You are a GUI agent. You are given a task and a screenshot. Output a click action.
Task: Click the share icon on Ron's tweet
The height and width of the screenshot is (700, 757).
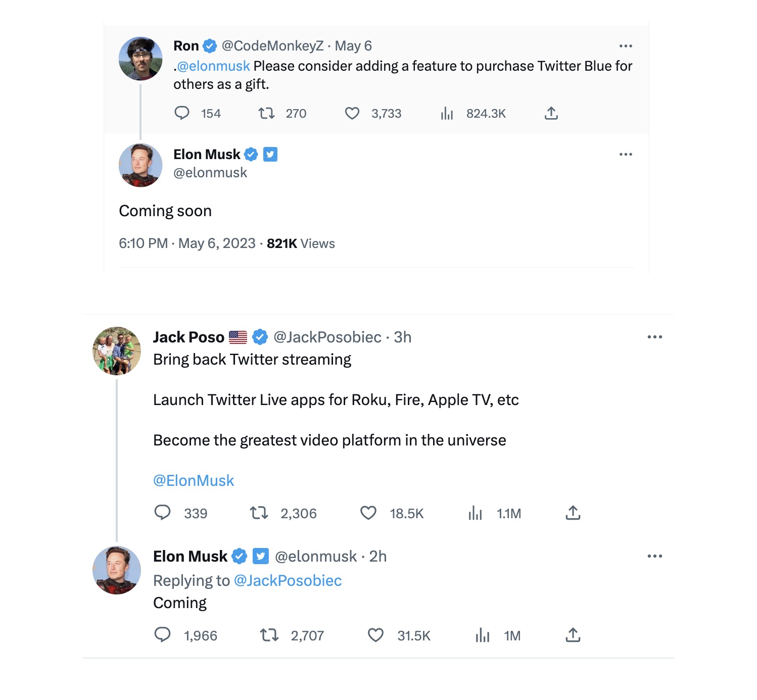[x=551, y=113]
